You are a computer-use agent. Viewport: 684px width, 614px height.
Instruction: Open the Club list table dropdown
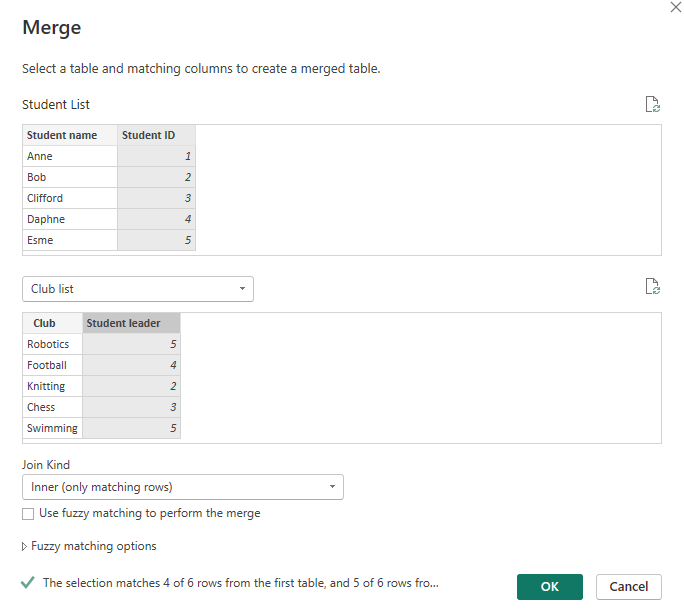[138, 289]
